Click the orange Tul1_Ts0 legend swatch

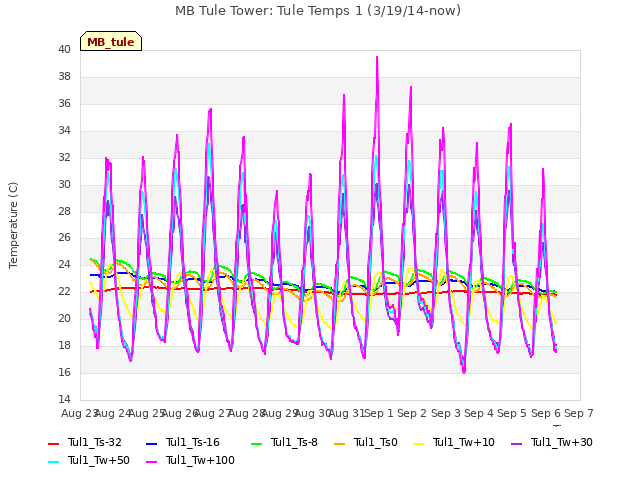339,443
